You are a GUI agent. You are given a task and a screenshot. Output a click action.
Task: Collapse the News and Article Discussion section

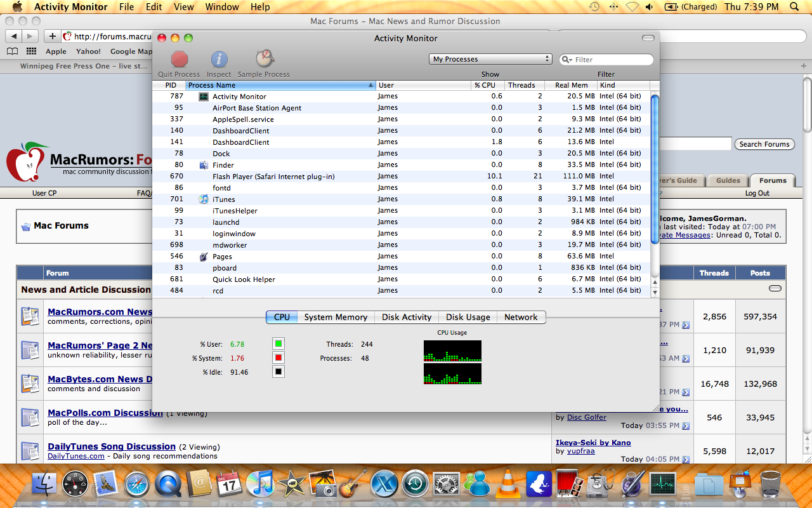(x=775, y=288)
